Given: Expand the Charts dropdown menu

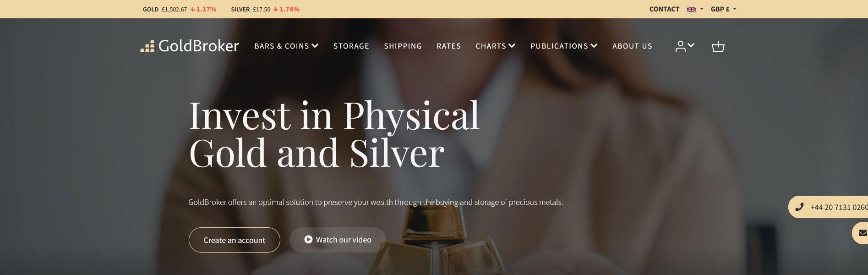Looking at the screenshot, I should click(x=496, y=46).
